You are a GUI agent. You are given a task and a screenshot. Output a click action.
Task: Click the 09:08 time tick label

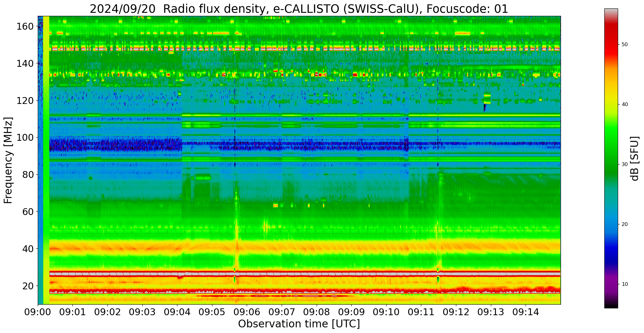pos(317,312)
